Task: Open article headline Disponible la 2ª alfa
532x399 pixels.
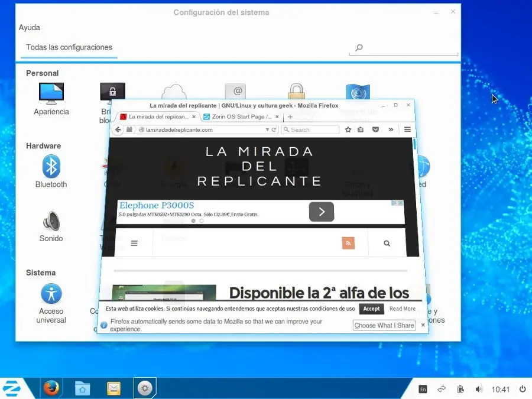Action: (319, 293)
